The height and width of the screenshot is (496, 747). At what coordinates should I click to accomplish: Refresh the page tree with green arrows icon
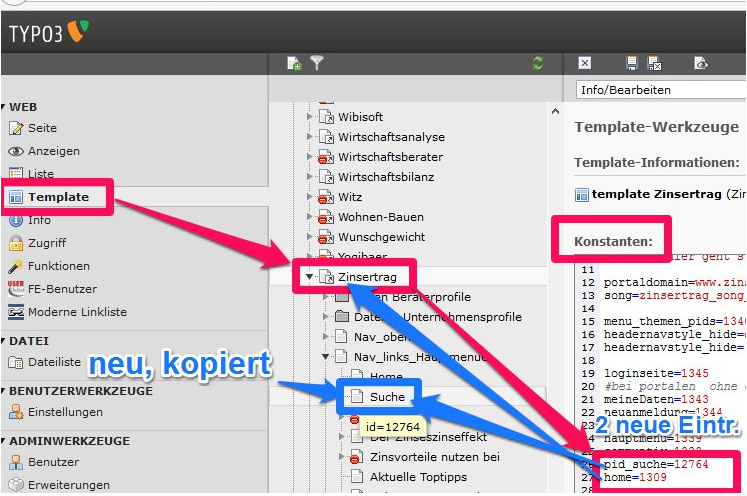(539, 63)
